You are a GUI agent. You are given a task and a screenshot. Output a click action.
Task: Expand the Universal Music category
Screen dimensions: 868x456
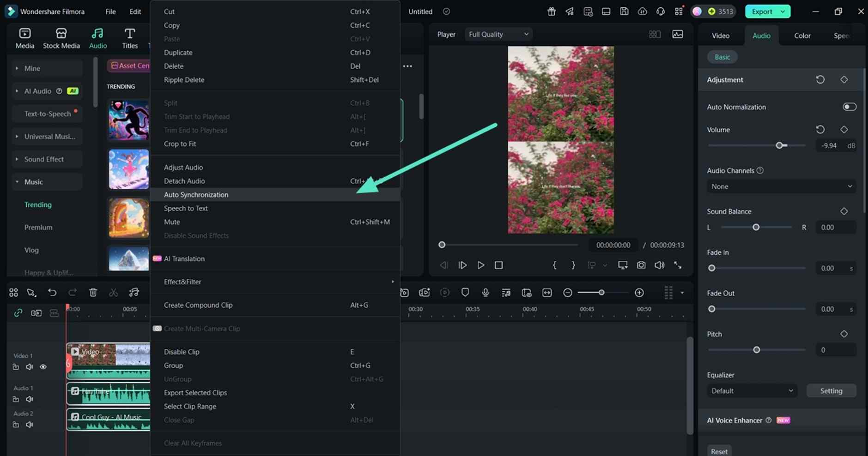pyautogui.click(x=17, y=137)
